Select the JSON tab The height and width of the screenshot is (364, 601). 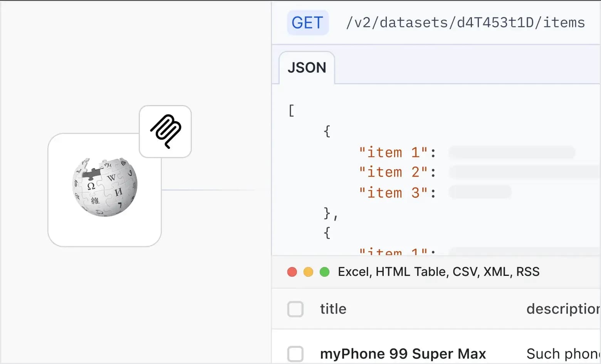(307, 68)
